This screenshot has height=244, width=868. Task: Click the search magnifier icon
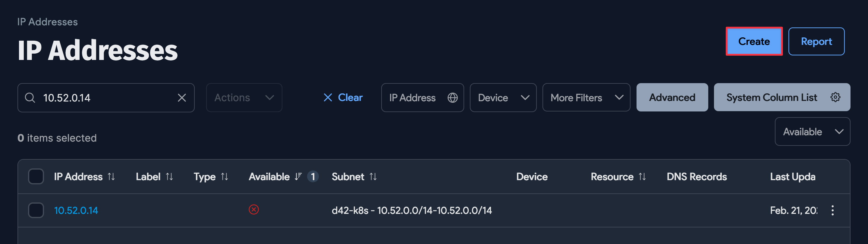pos(30,98)
